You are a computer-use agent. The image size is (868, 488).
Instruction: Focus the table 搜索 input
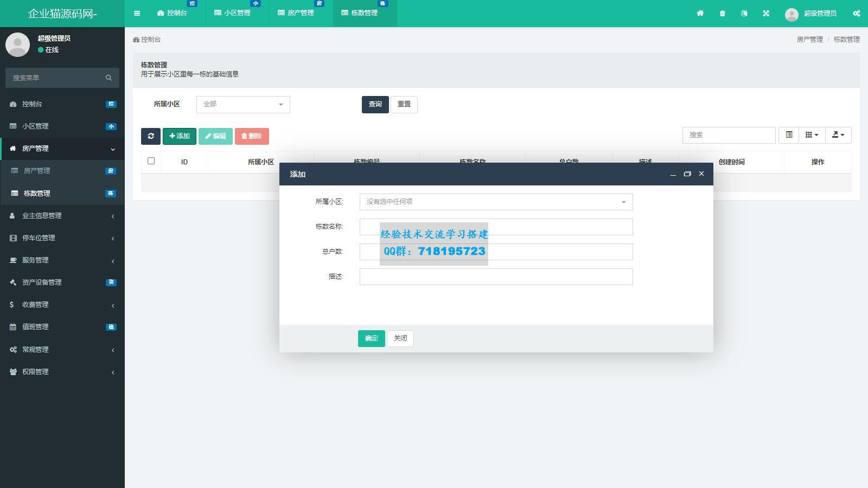[x=729, y=135]
